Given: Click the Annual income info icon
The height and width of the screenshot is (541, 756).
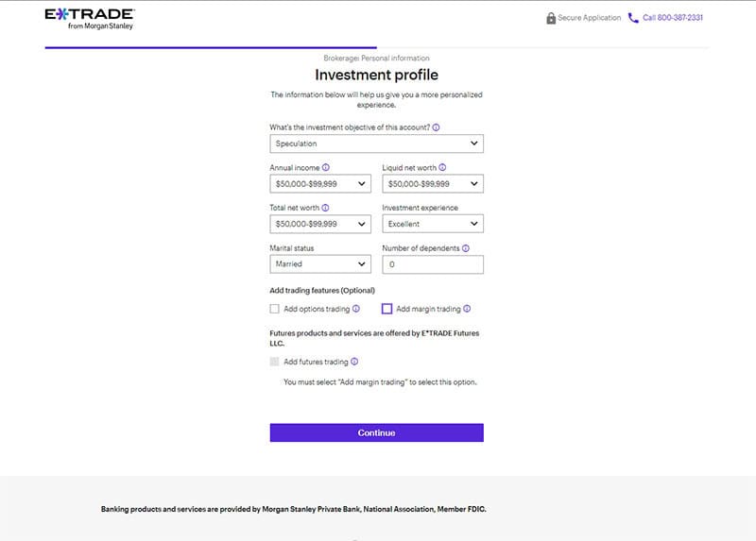Looking at the screenshot, I should 326,168.
